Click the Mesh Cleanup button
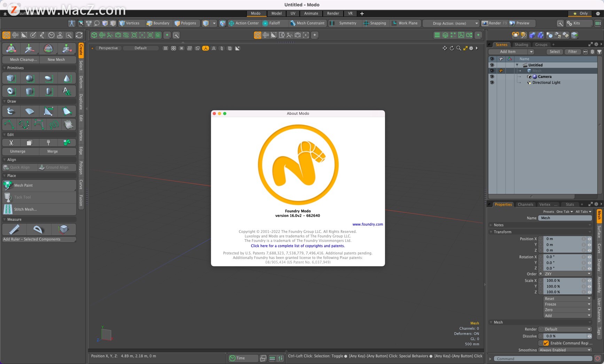 pyautogui.click(x=21, y=60)
